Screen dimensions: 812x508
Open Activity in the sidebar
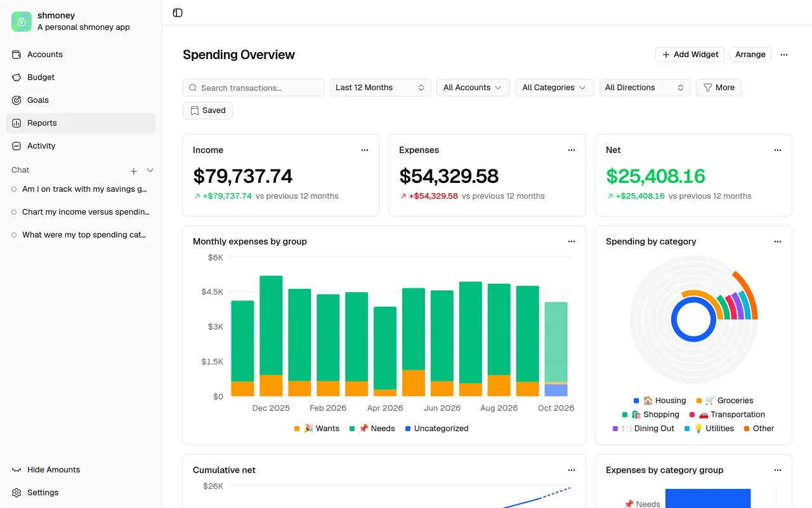pyautogui.click(x=81, y=146)
